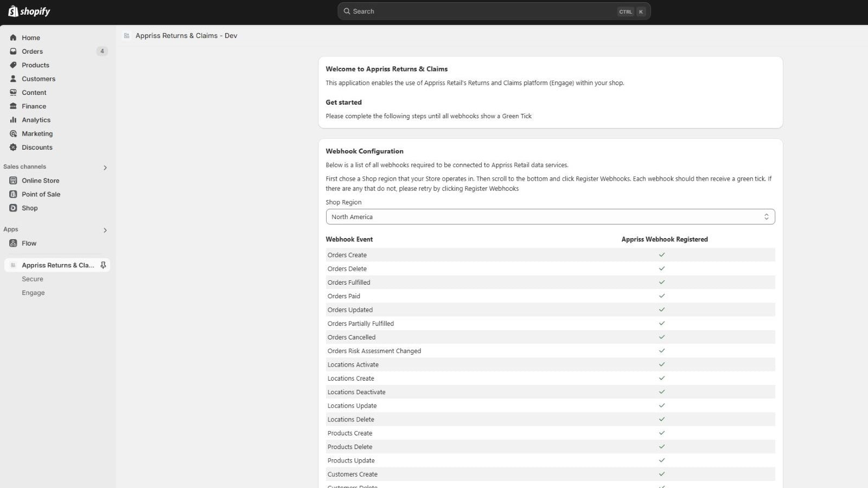Click the pin icon beside Appriss Returns
The height and width of the screenshot is (488, 868).
(x=103, y=265)
